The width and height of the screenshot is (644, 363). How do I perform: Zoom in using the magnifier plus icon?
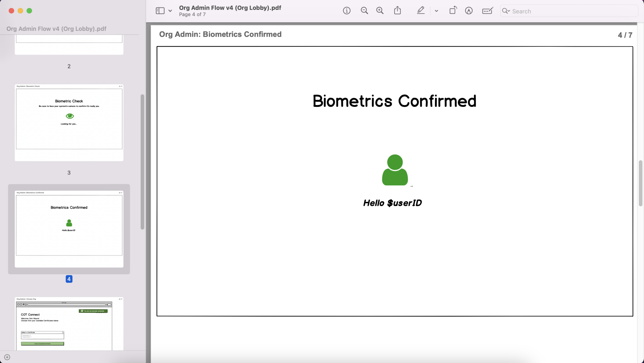(380, 11)
